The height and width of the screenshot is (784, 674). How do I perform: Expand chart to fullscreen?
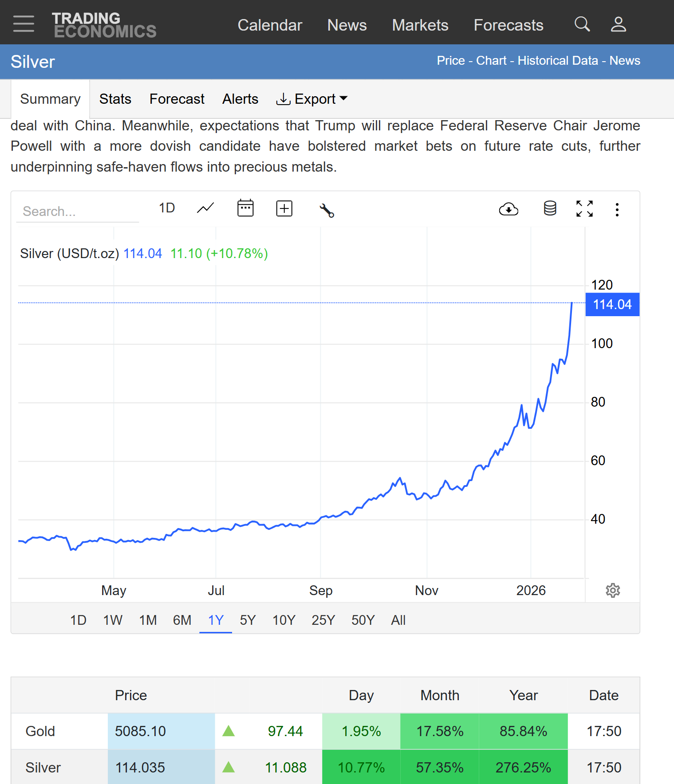584,208
